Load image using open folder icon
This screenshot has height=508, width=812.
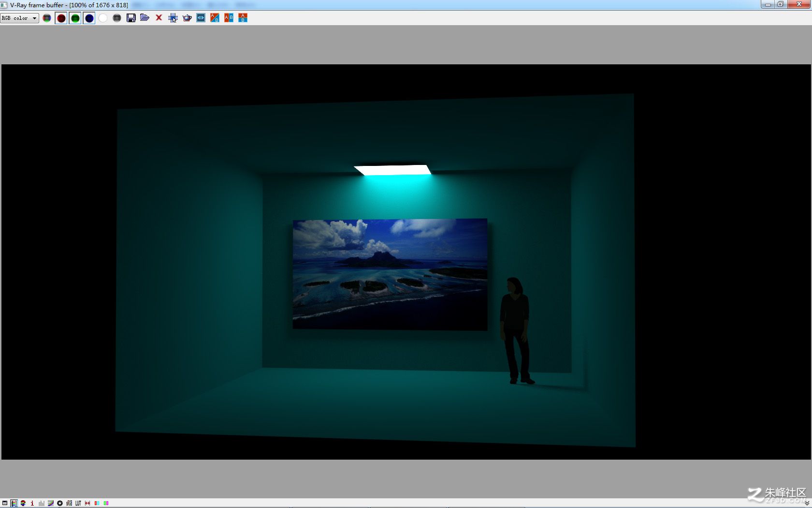(145, 18)
